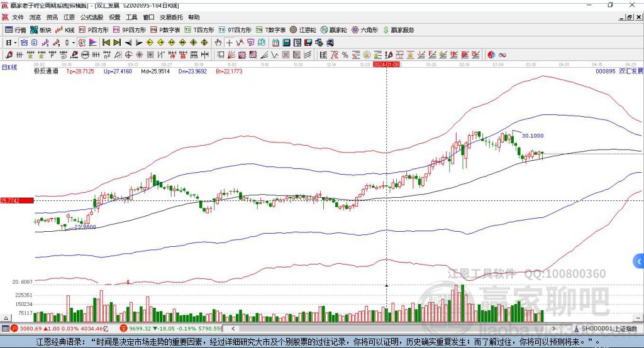Click the red floppy disk save icon
This screenshot has height=348, width=644.
[308, 43]
